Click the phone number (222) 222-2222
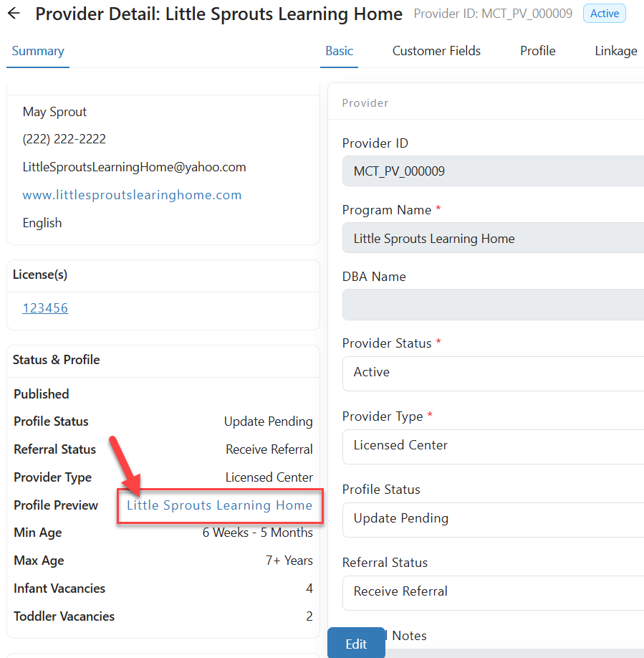 (64, 139)
